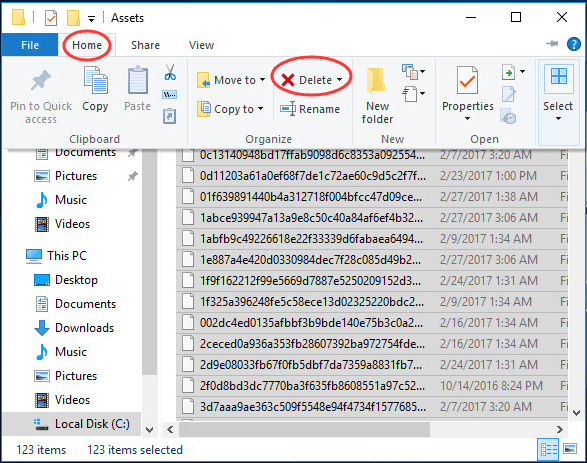Open the Copy to menu button
This screenshot has height=463, width=587.
pos(230,109)
